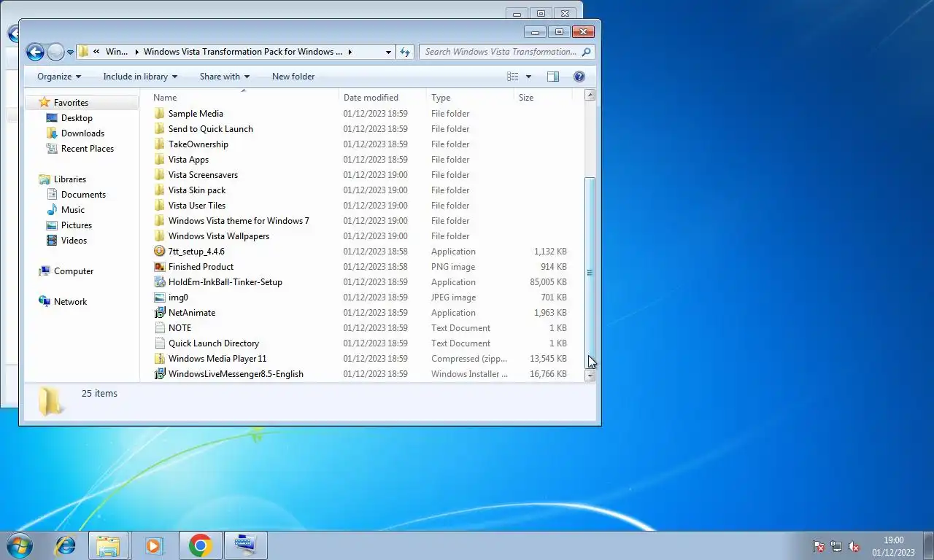Open the view options dropdown arrow
This screenshot has height=560, width=934.
pyautogui.click(x=528, y=77)
